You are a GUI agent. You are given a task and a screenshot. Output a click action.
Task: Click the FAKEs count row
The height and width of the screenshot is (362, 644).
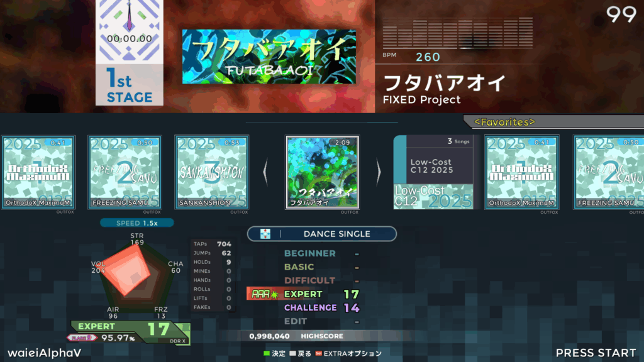click(x=213, y=307)
